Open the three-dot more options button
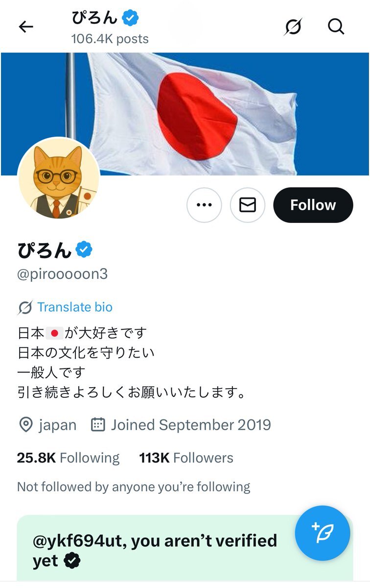Screen dimensions: 370x588 click(x=204, y=205)
